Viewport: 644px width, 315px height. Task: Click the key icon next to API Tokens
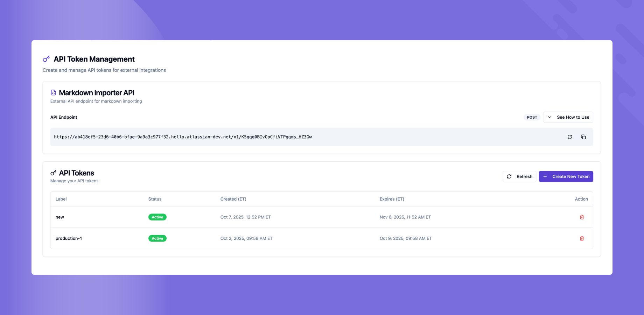tap(54, 172)
